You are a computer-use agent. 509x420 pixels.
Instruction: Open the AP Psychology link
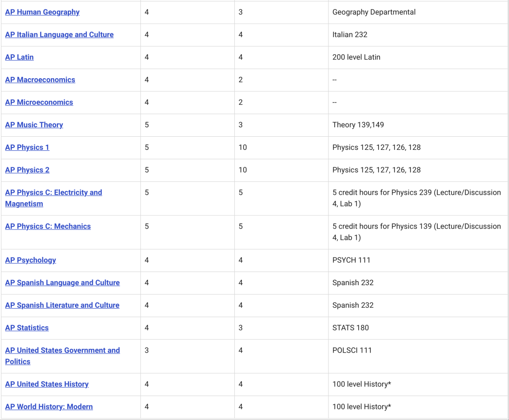pyautogui.click(x=31, y=260)
